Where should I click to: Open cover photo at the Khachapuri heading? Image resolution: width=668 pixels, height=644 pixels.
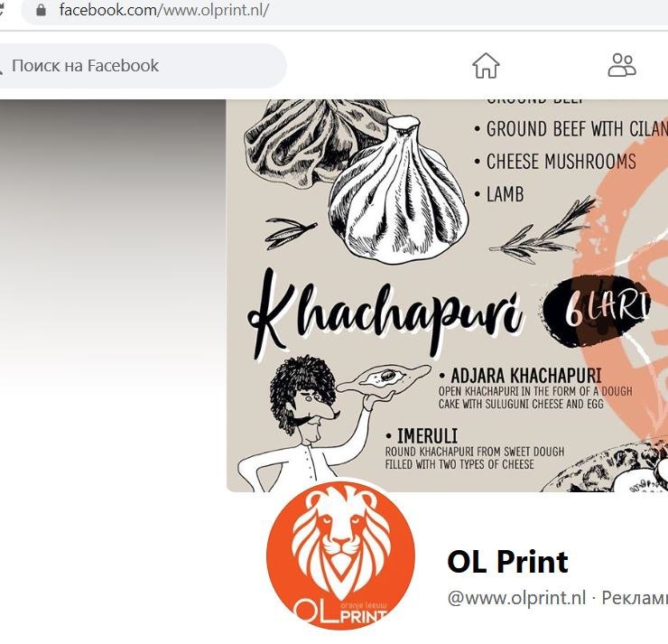385,314
